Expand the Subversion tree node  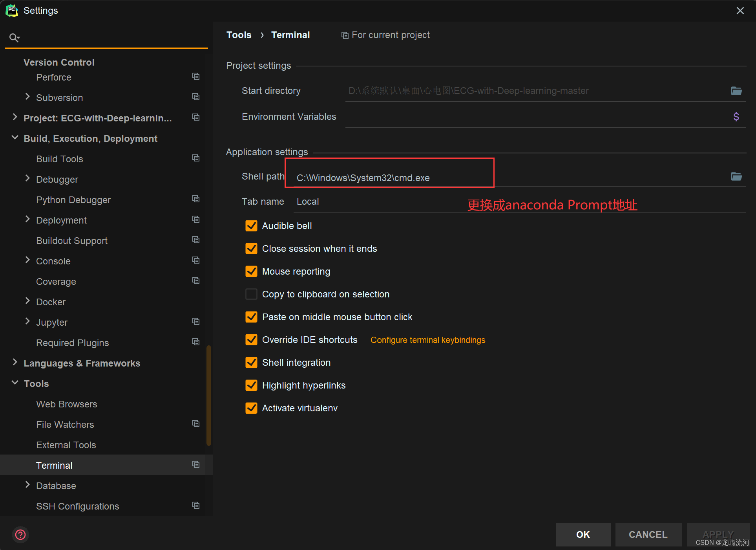click(27, 97)
